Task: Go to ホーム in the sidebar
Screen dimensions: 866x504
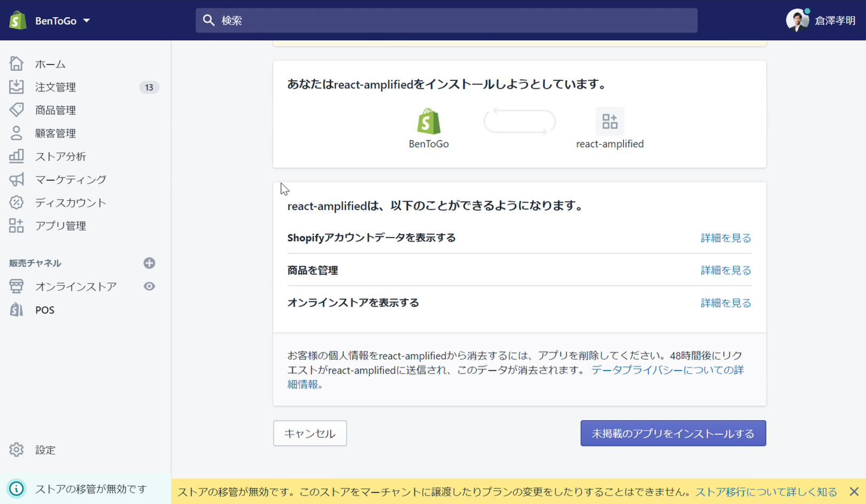Action: coord(50,64)
